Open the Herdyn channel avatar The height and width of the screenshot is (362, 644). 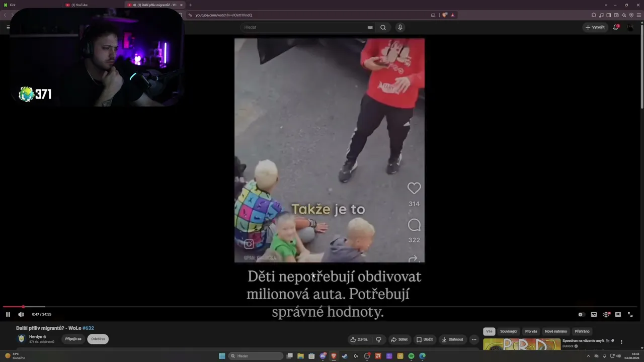[21, 339]
